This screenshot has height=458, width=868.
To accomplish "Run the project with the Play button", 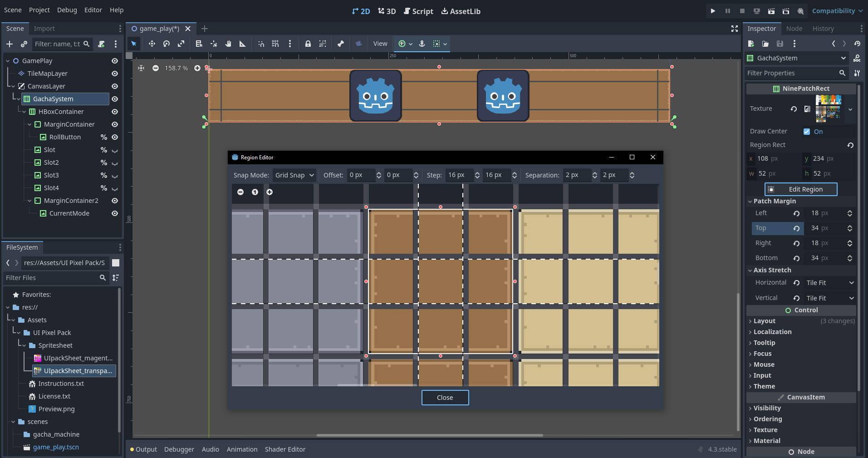I will (x=713, y=11).
